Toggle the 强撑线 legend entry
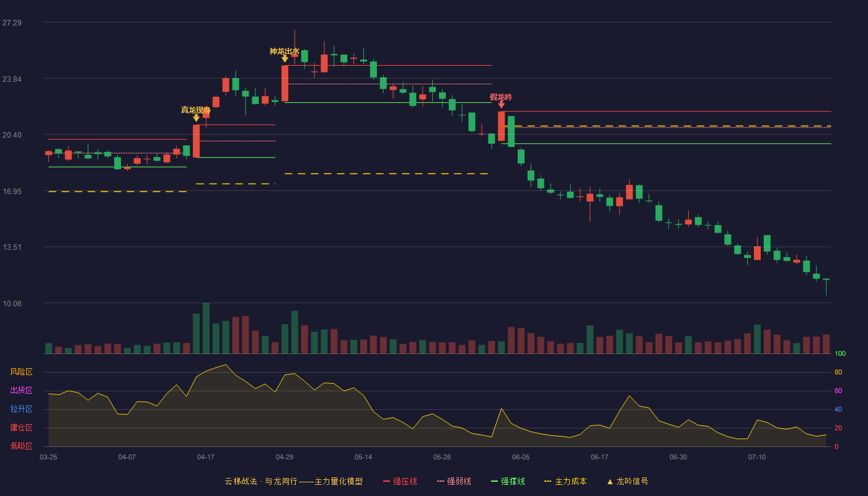 click(508, 482)
